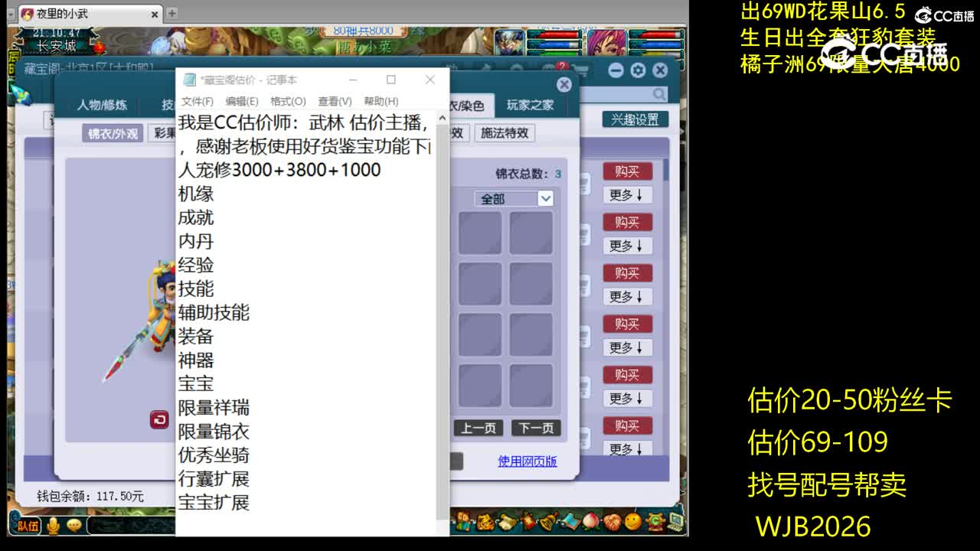The height and width of the screenshot is (551, 980).
Task: Open the golden tiger pet icon
Action: pyautogui.click(x=485, y=522)
